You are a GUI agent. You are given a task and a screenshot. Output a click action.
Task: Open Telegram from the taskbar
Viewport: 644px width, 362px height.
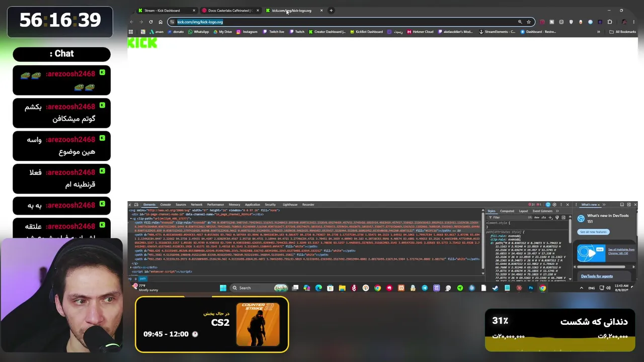425,288
